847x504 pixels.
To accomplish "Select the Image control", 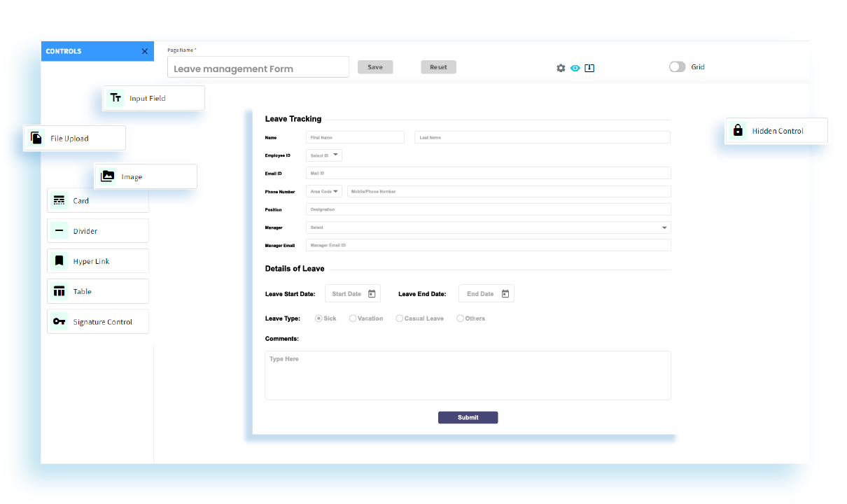I will tap(145, 176).
